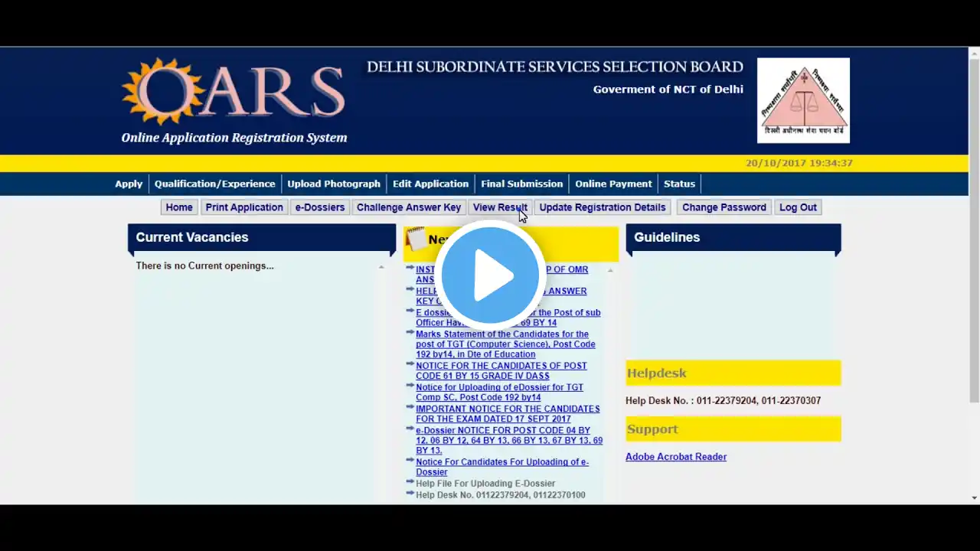Click the scroll-up arrow in Current Vacancies panel
Image resolution: width=980 pixels, height=551 pixels.
tap(381, 267)
